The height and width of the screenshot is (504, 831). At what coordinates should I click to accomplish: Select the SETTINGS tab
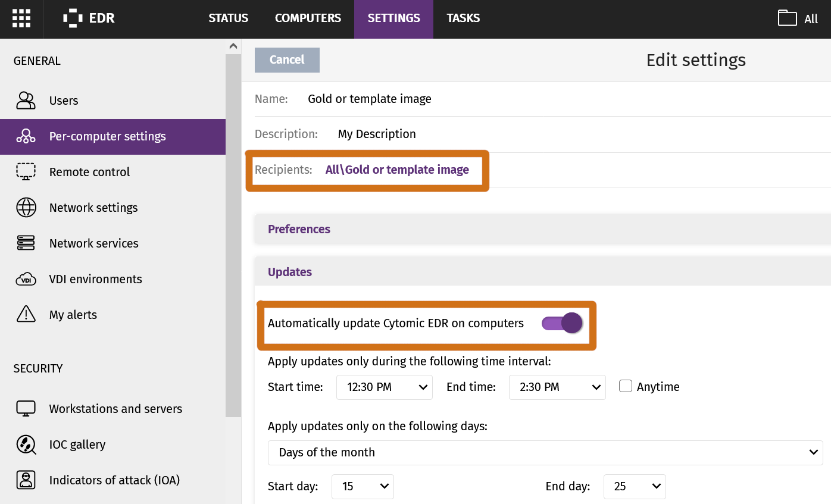tap(393, 18)
